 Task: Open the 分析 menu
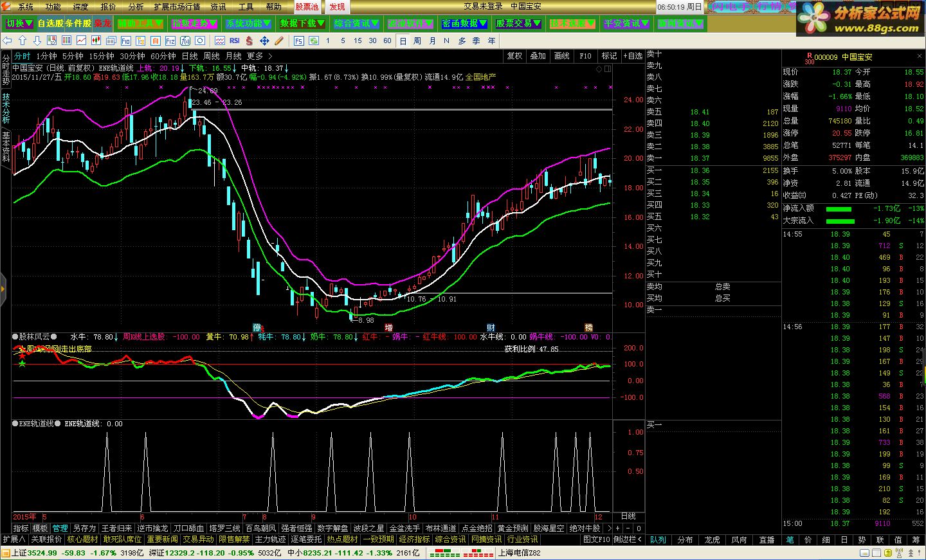point(136,6)
